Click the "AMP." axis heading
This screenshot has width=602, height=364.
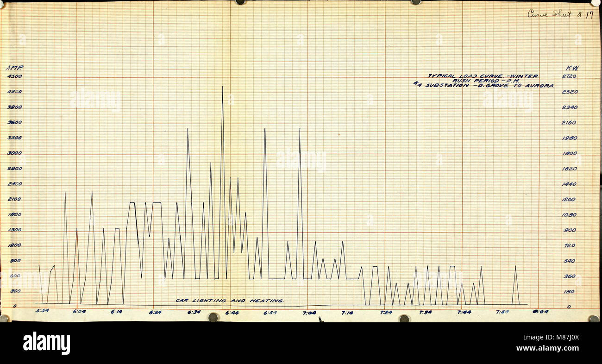(x=14, y=68)
